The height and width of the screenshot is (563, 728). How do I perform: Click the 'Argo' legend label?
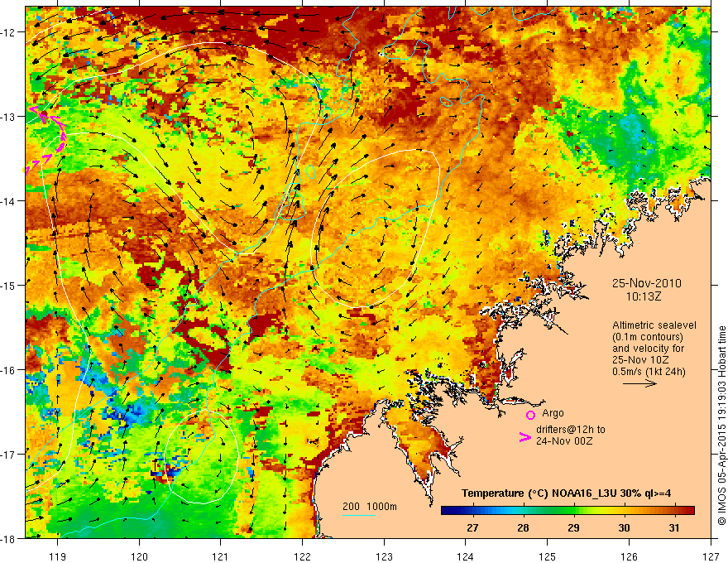[553, 413]
